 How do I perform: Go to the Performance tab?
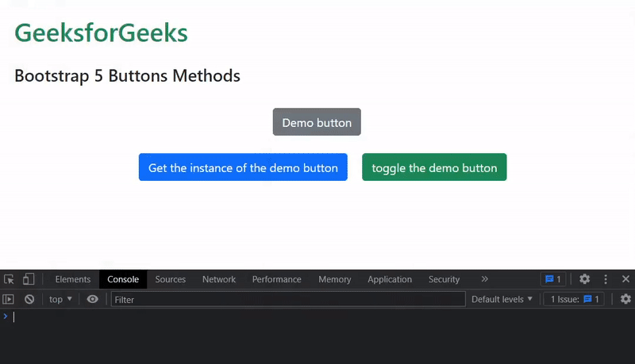[276, 279]
